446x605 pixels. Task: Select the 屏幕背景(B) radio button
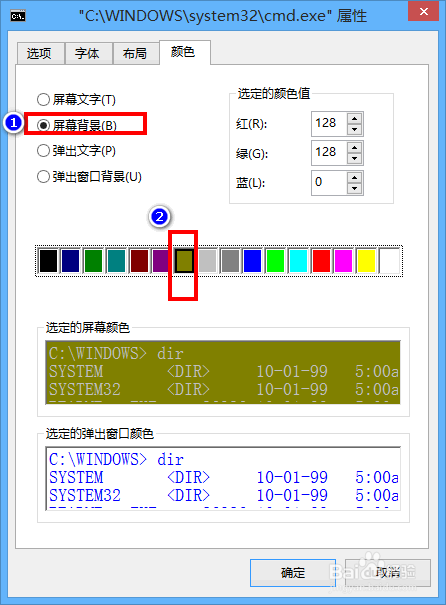pyautogui.click(x=77, y=125)
